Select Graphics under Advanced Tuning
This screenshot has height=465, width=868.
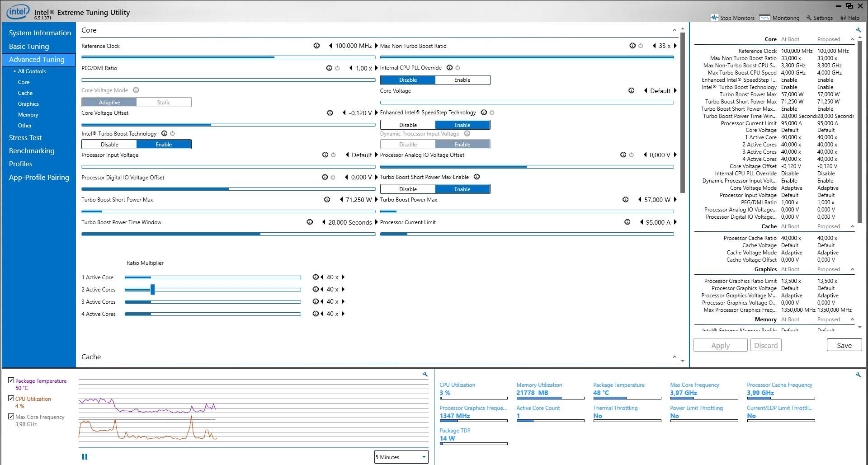pos(28,104)
